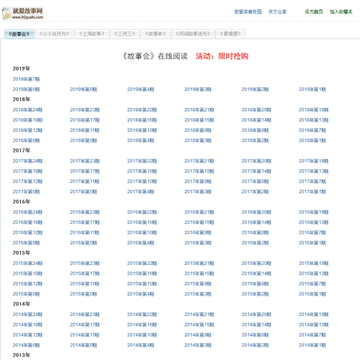360x360 pixels.
Task: Open issue 2018年第21期
Action: pos(199,110)
